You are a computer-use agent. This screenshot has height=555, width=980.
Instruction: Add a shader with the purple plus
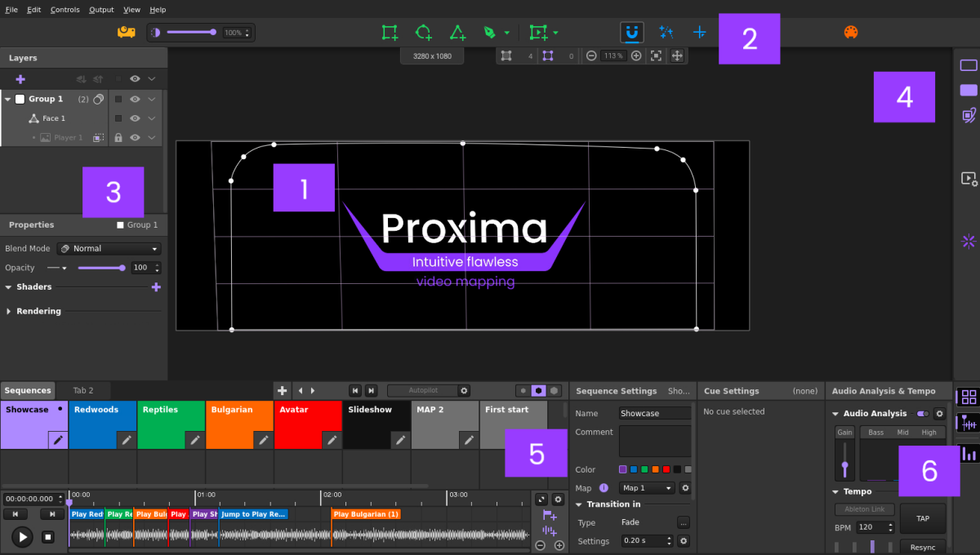pos(156,287)
